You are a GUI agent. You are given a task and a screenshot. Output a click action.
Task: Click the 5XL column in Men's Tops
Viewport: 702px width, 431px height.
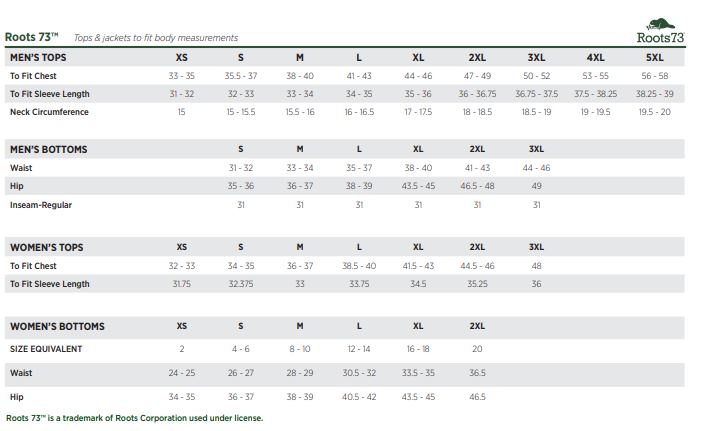click(x=655, y=57)
